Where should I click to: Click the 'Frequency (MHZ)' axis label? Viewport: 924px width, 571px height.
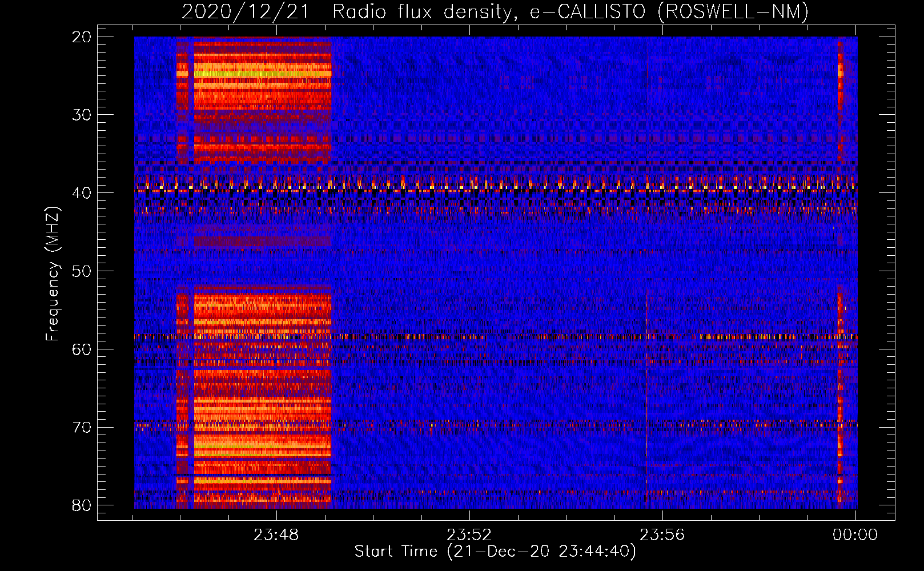click(53, 274)
